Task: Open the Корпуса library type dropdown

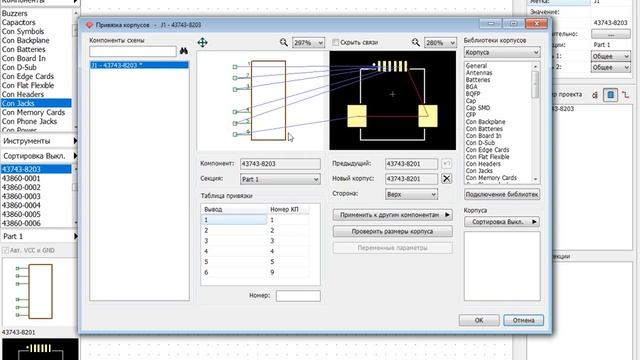Action: tap(502, 52)
